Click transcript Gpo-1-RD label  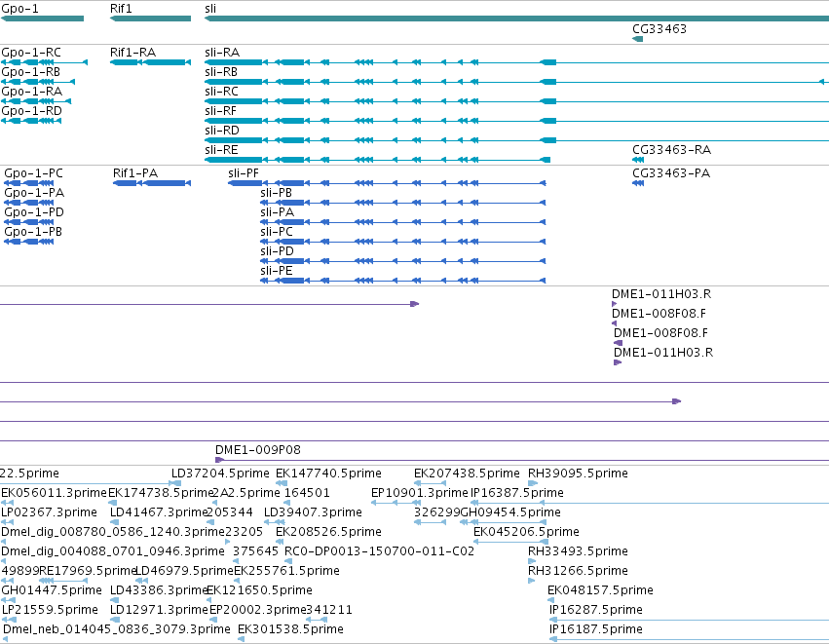pos(32,111)
